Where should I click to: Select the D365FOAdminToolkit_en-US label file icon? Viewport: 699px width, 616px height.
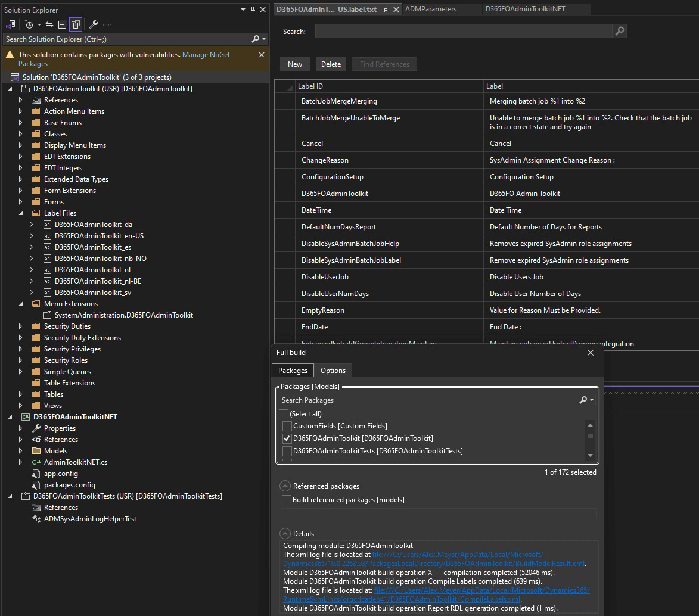[x=47, y=236]
